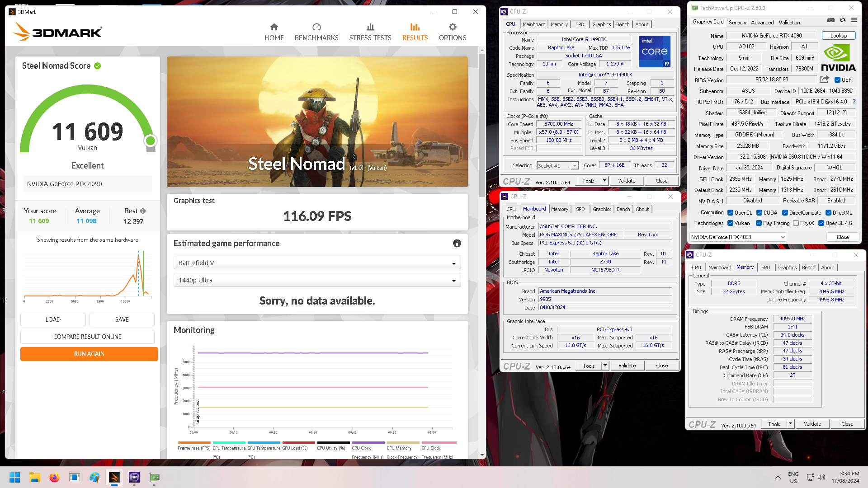
Task: Select the RESULTS section in 3DMark
Action: 415,32
